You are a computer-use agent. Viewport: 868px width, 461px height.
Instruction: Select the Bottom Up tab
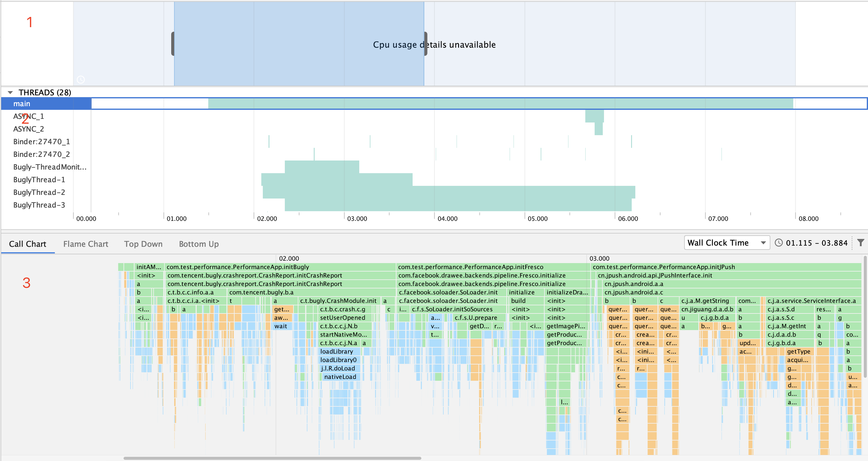[199, 244]
